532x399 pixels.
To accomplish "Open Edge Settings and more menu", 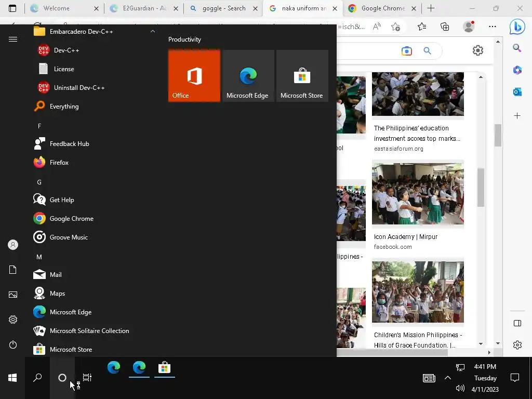I will coord(493,26).
